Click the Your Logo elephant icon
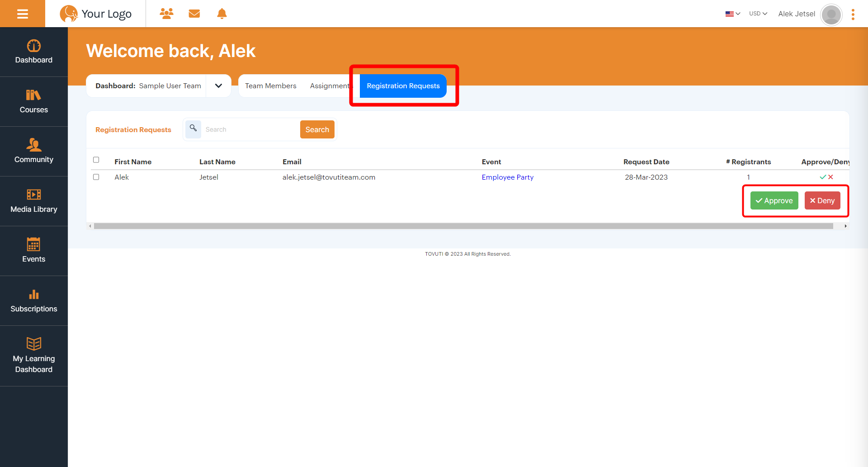 69,14
